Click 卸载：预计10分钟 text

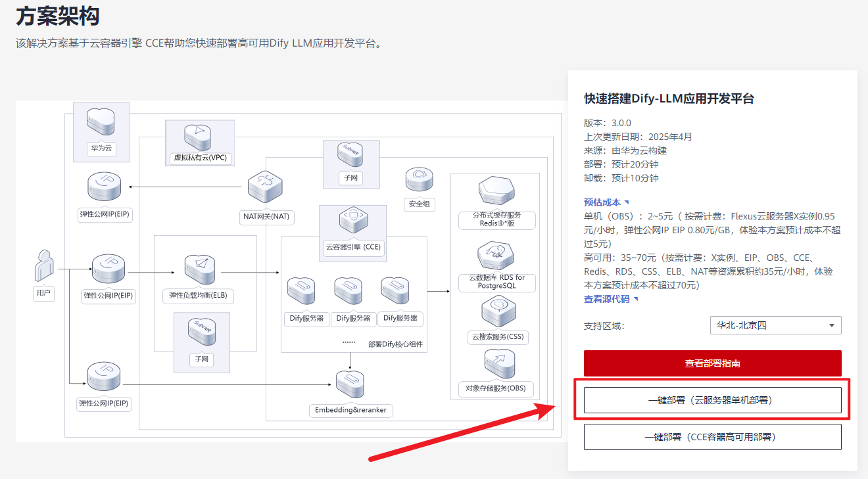621,178
